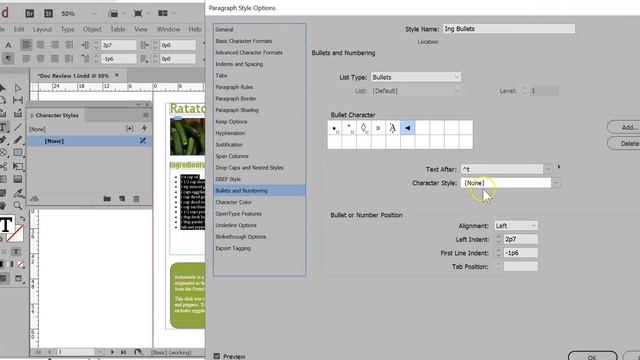Click the Left Indent 2p7 field in control bar
This screenshot has height=360, width=640.
pyautogui.click(x=119, y=45)
